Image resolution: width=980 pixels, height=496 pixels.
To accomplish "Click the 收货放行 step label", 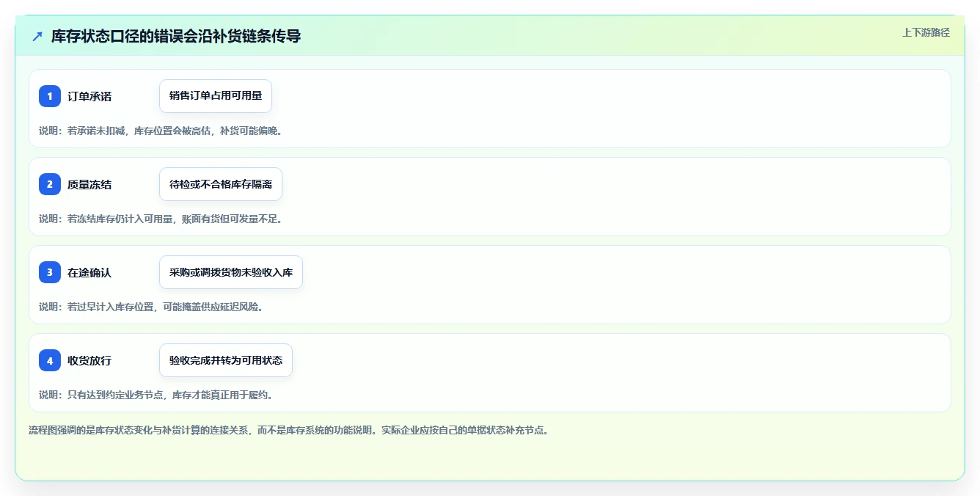I will point(89,360).
